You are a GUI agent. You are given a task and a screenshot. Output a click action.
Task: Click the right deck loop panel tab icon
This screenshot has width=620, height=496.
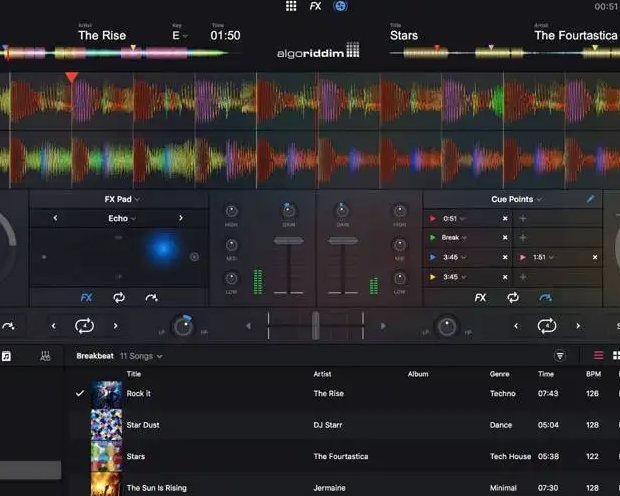click(513, 297)
